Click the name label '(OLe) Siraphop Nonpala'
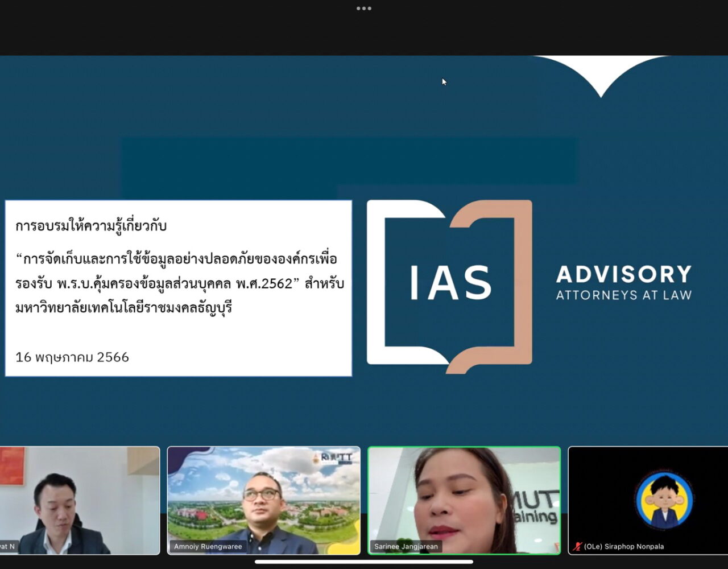Viewport: 728px width, 569px height. point(624,546)
